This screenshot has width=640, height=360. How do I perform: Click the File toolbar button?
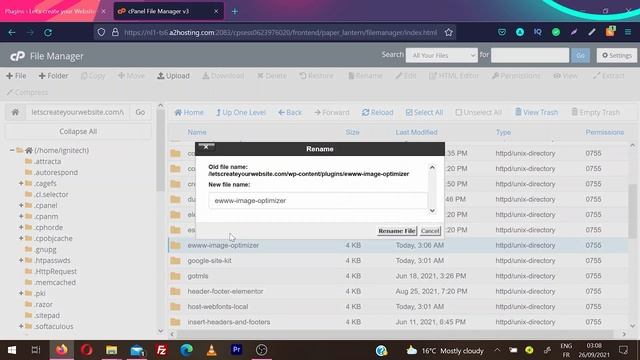pos(16,76)
